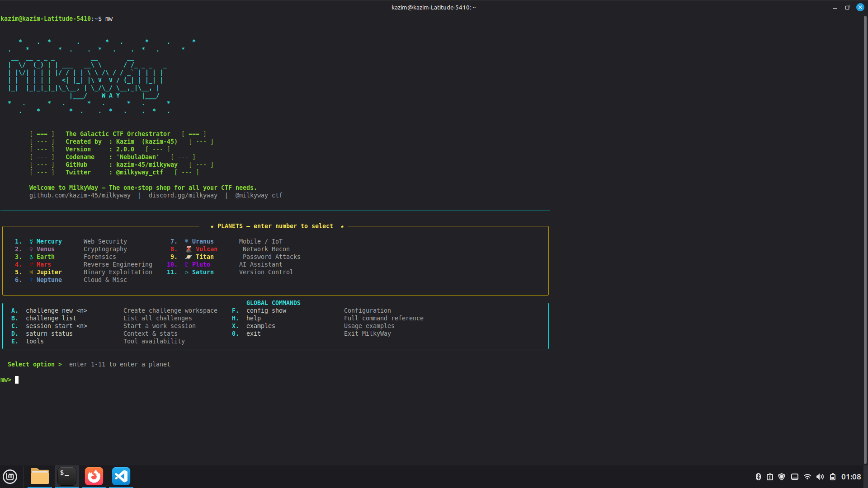Click the Mercury Web Security entry
Screen dimensions: 868x488
coord(49,241)
